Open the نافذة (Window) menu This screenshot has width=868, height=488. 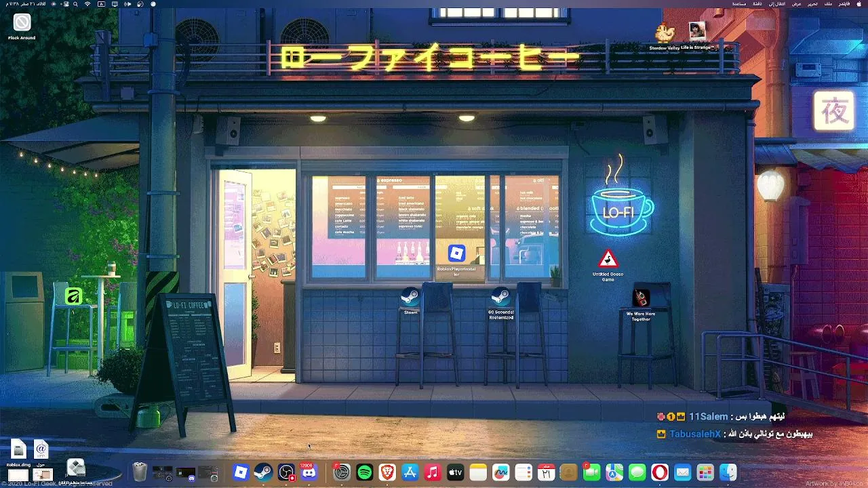point(757,4)
